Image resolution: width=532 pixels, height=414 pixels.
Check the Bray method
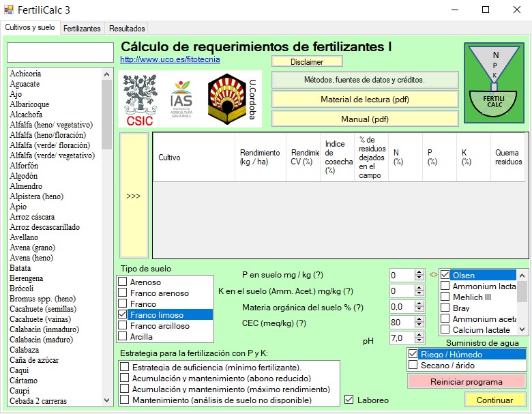(445, 308)
